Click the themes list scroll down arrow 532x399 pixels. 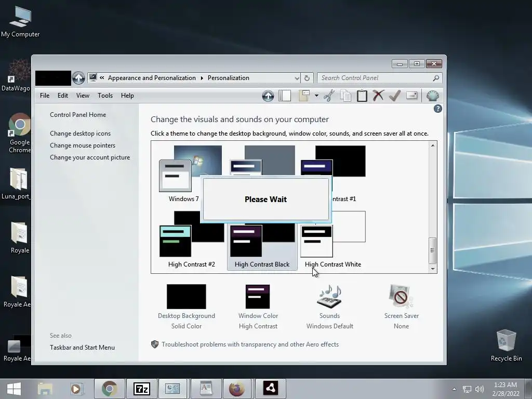(433, 269)
